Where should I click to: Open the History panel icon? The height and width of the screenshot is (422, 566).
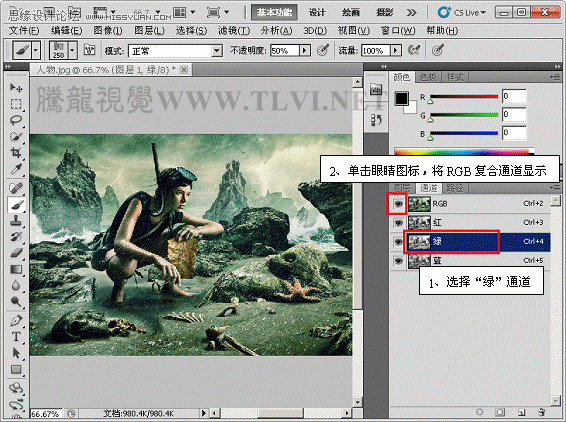coord(376,119)
